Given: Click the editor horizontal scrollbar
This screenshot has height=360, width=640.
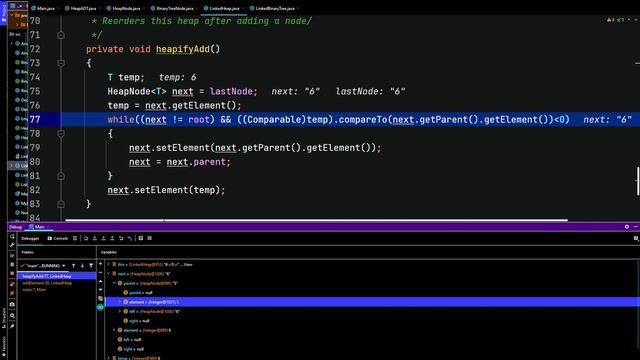Looking at the screenshot, I should click(316, 220).
